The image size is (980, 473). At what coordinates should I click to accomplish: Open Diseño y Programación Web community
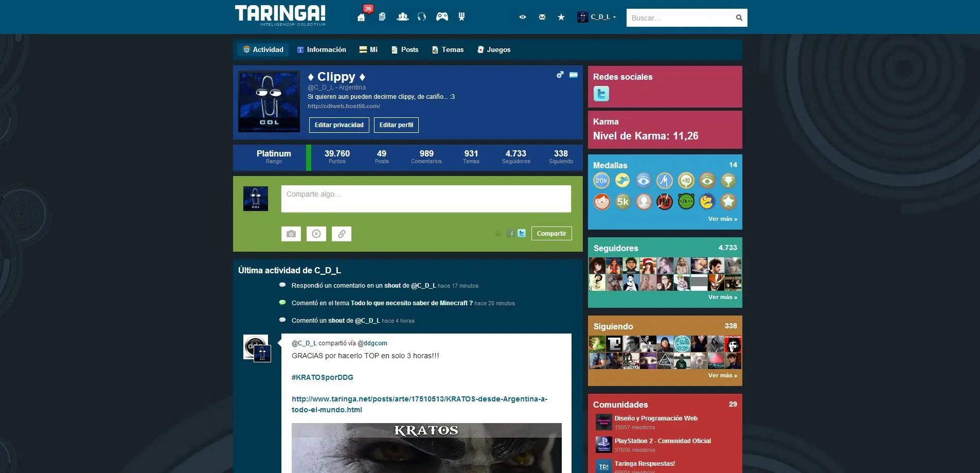[x=656, y=418]
